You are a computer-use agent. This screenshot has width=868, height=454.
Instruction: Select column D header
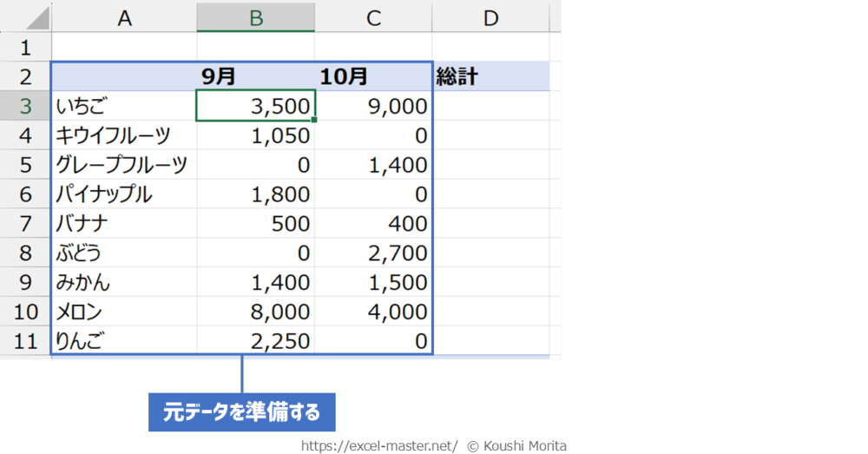tap(490, 18)
